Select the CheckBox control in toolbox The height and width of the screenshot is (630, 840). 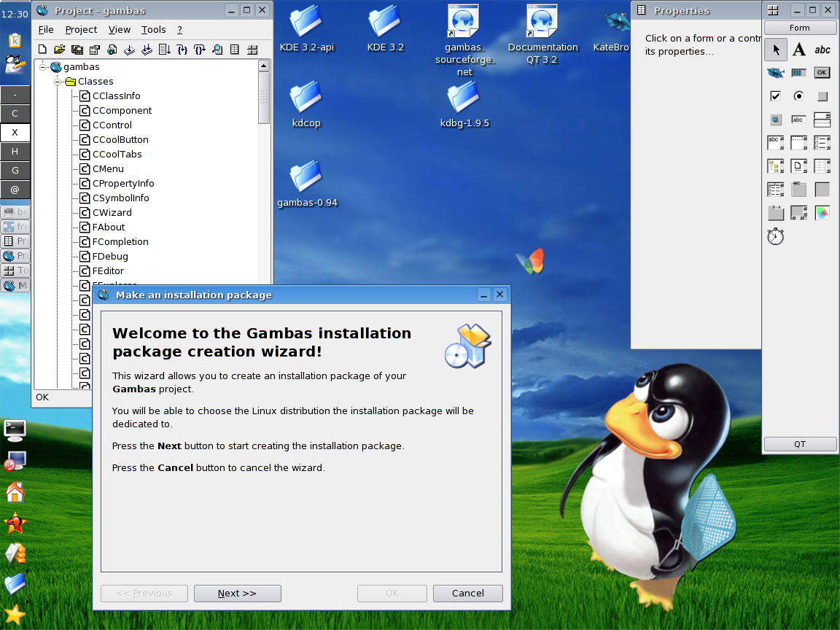coord(775,96)
